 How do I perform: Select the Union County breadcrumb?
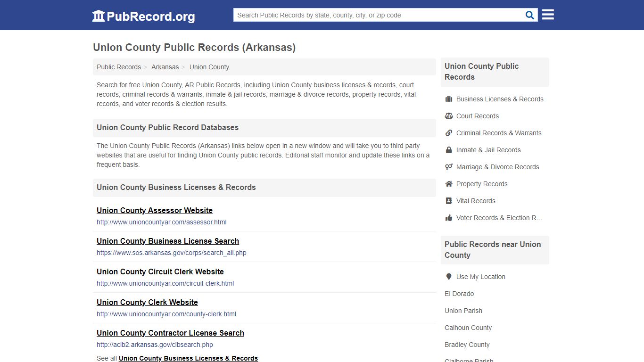coord(209,67)
